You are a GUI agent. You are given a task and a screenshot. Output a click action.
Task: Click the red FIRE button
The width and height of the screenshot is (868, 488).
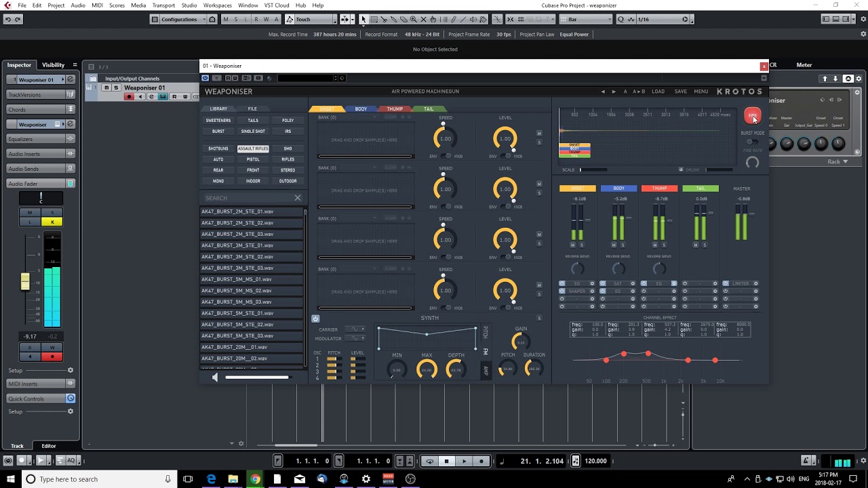point(752,115)
